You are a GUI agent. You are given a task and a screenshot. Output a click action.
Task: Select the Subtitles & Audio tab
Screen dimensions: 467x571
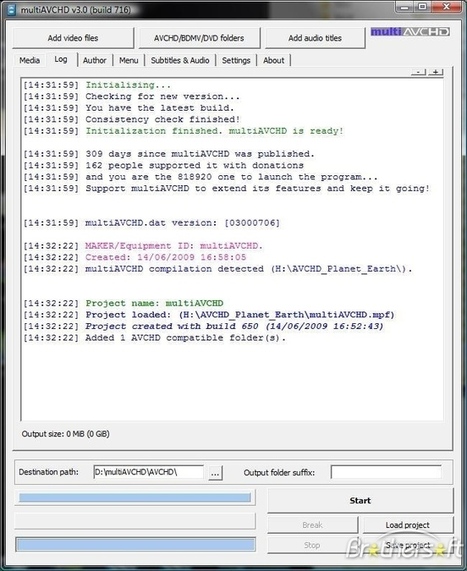[x=180, y=60]
